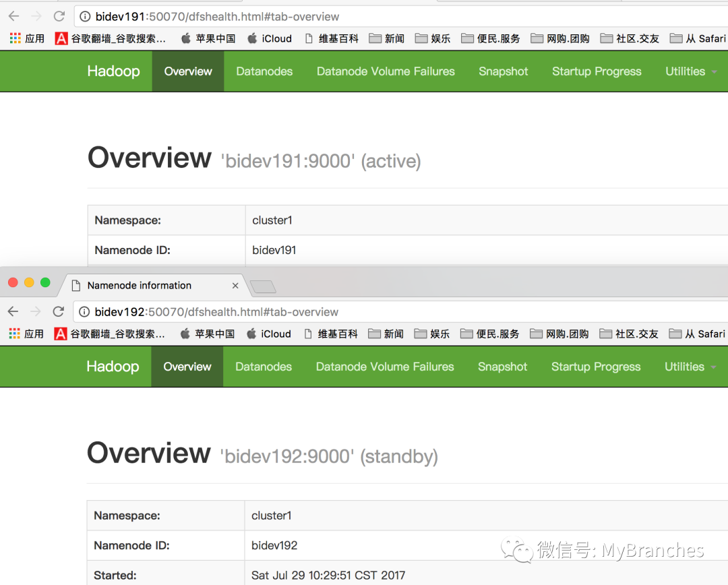The height and width of the screenshot is (585, 728).
Task: Open the 应用 apps shortcut in the bidev192 window
Action: pos(26,334)
